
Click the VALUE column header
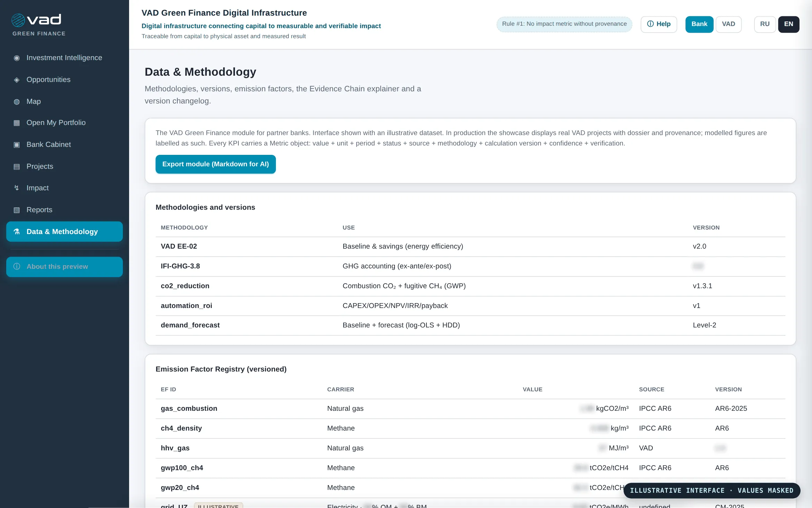tap(532, 390)
